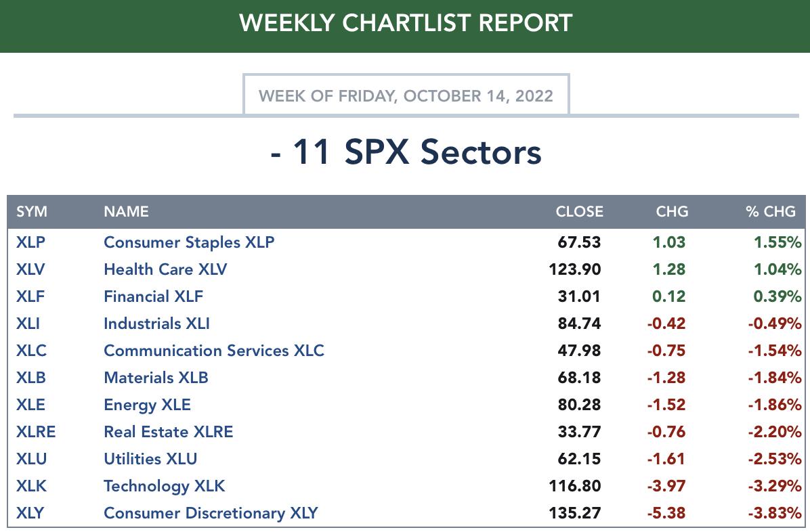Sort by % CHG column header
This screenshot has height=532, width=810.
pos(770,211)
